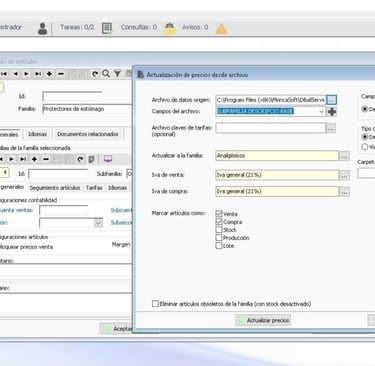This screenshot has height=366, width=375.
Task: Open the Tarifas tab
Action: click(x=94, y=188)
